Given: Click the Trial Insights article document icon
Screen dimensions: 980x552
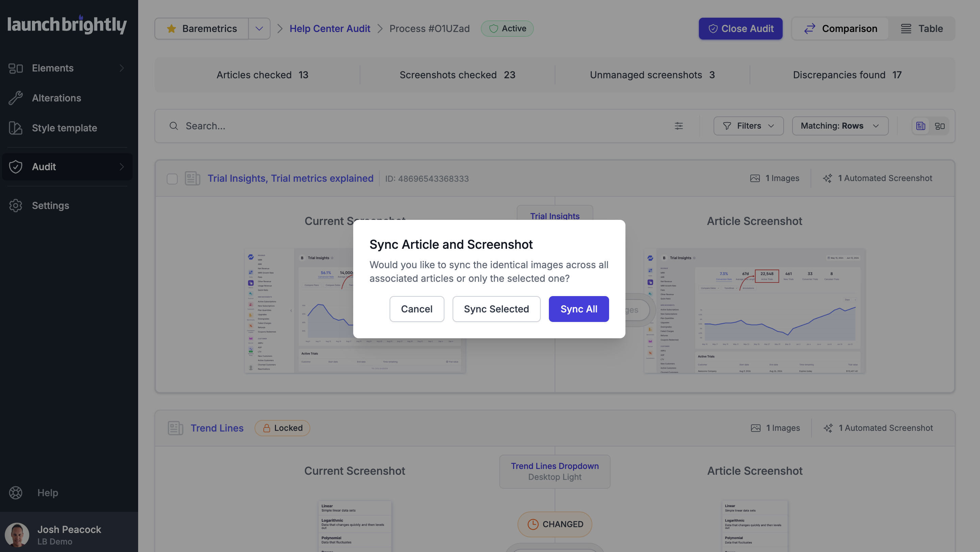Looking at the screenshot, I should 193,178.
